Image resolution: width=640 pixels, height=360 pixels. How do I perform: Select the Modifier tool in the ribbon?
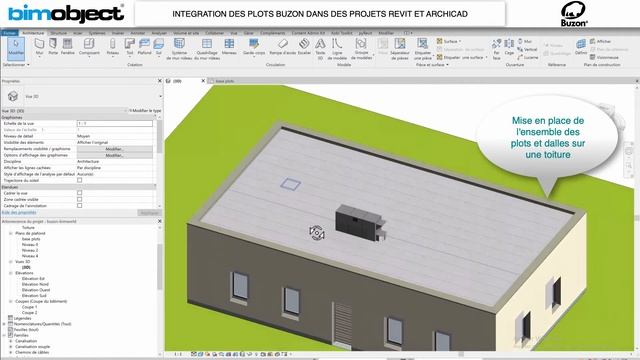[16, 48]
